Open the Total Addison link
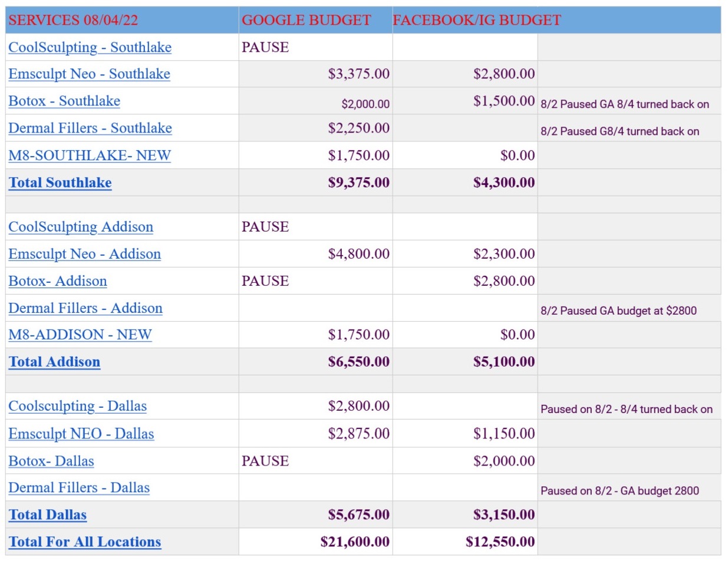728x564 pixels. tap(54, 362)
